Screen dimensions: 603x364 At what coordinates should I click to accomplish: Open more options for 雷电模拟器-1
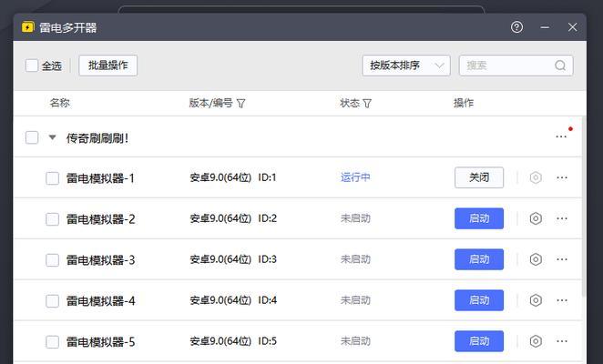pyautogui.click(x=562, y=177)
